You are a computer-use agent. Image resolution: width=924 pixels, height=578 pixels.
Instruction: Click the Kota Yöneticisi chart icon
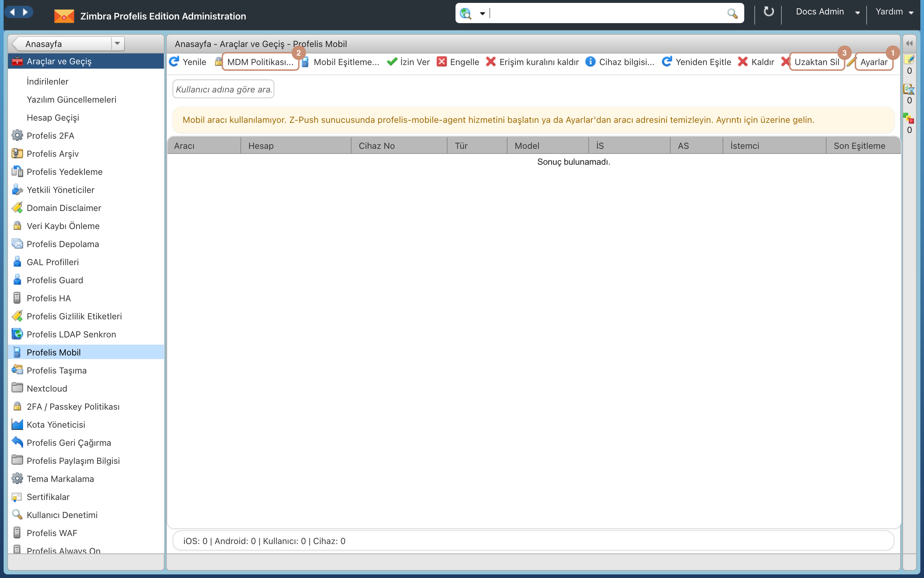coord(17,424)
